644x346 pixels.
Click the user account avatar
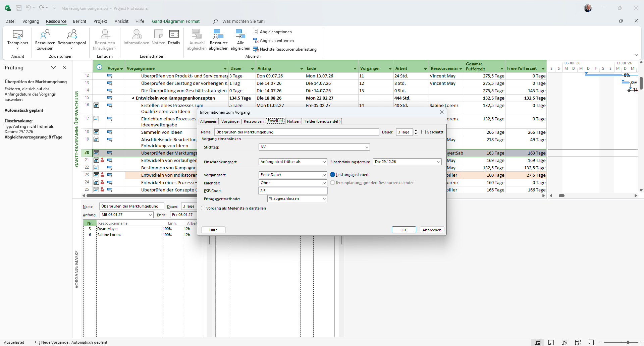point(588,8)
